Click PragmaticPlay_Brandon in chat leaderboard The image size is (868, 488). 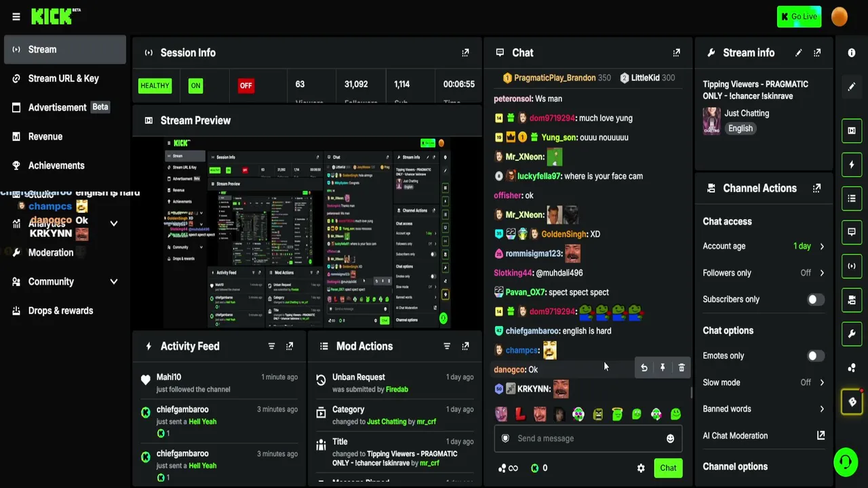[x=555, y=78]
